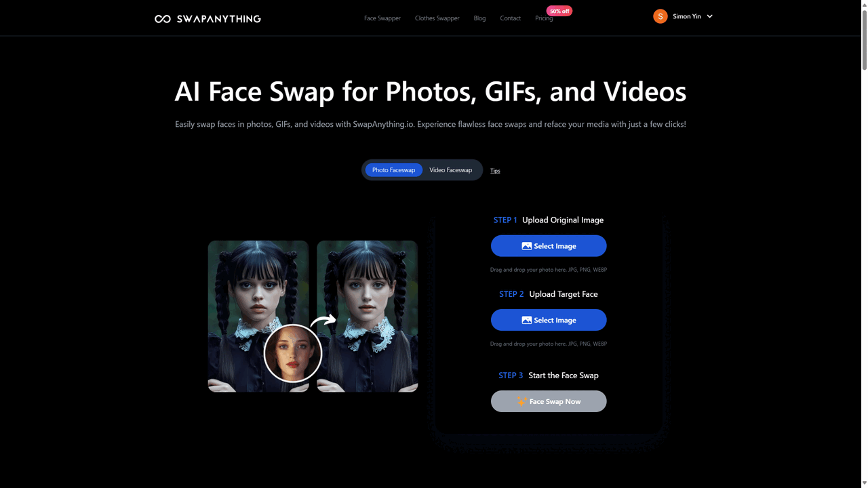The width and height of the screenshot is (868, 488).
Task: Open the Pricing page
Action: [544, 18]
